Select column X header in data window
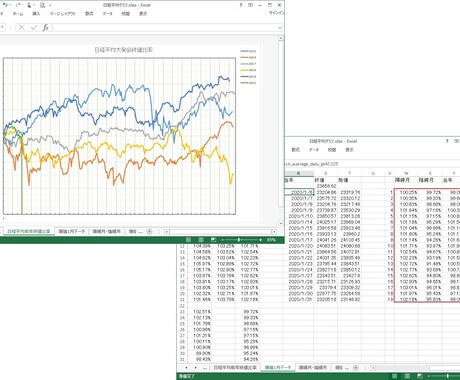Viewport: 460px width, 380px height. 430,173
